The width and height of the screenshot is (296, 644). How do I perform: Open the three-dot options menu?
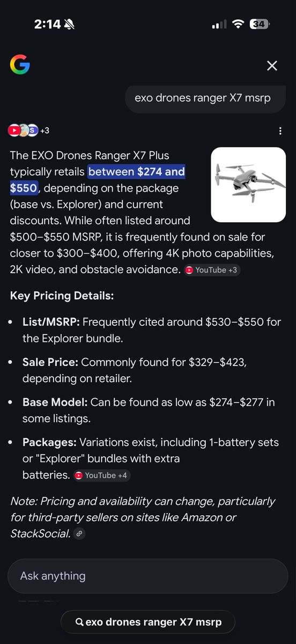[x=280, y=131]
